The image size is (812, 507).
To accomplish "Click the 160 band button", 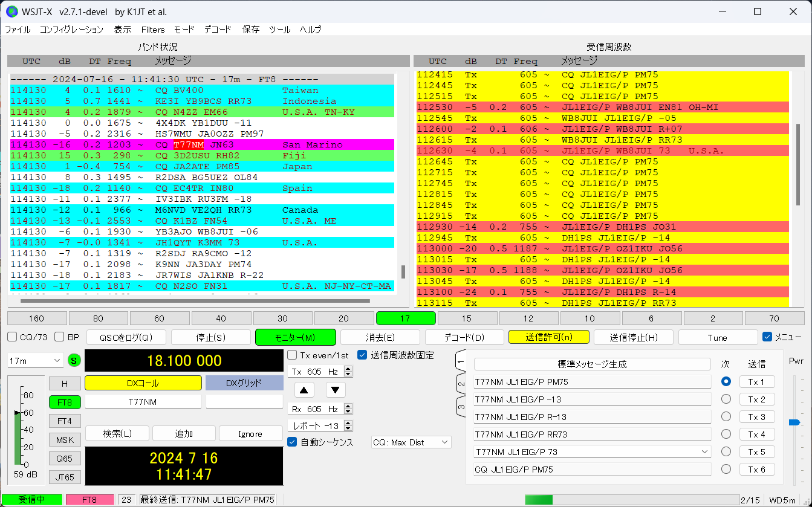I will [x=37, y=318].
